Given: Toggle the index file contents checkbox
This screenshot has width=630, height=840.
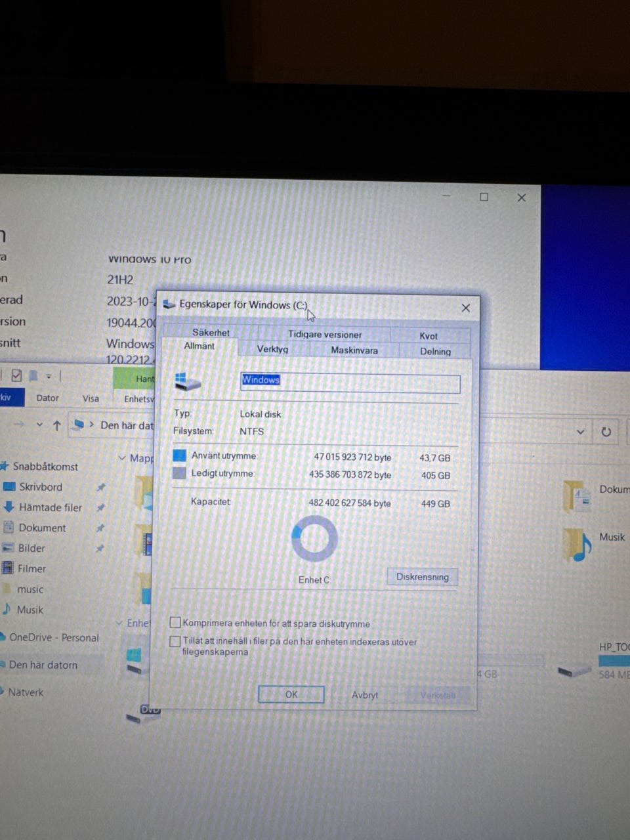Looking at the screenshot, I should coord(175,641).
